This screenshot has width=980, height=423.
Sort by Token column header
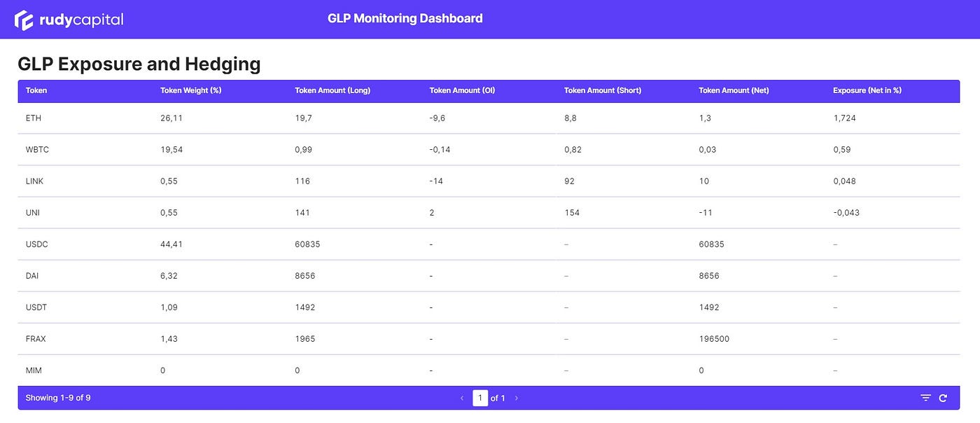36,90
